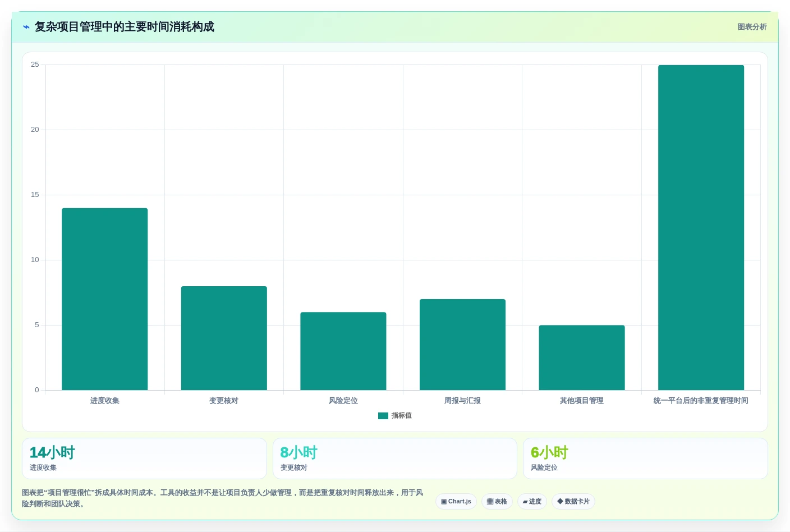Click the 风险定位 x-axis label
Viewport: 790px width, 532px height.
pos(343,401)
